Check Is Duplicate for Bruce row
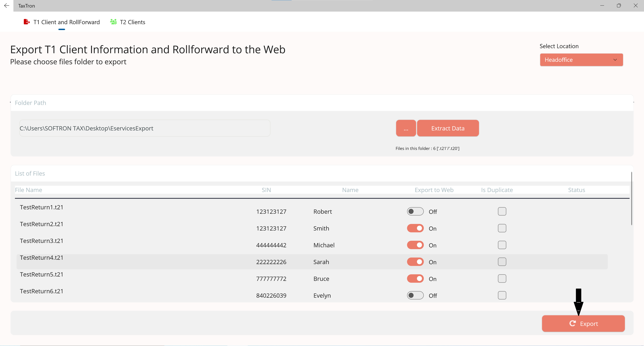Image resolution: width=644 pixels, height=346 pixels. (502, 279)
